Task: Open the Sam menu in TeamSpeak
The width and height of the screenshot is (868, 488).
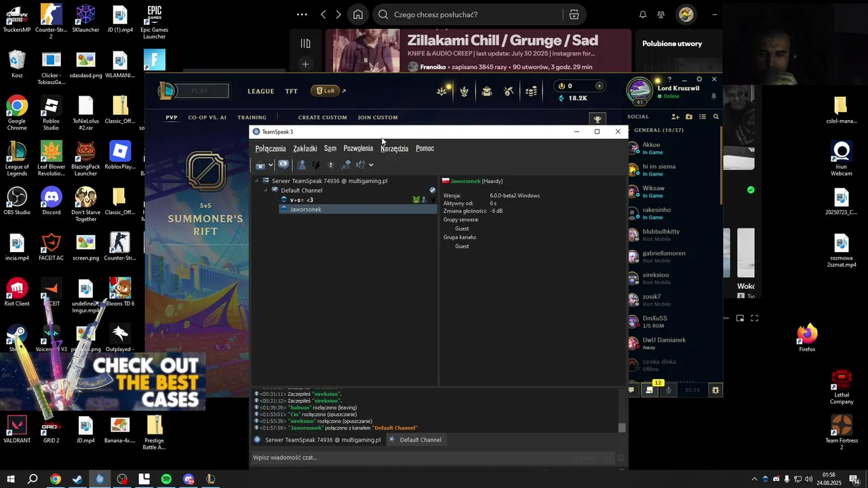Action: coord(330,148)
